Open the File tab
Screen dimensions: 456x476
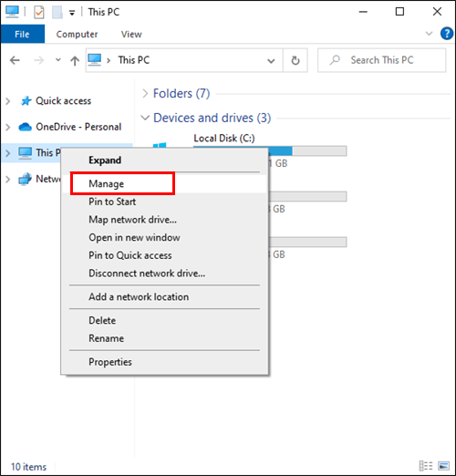[x=23, y=34]
